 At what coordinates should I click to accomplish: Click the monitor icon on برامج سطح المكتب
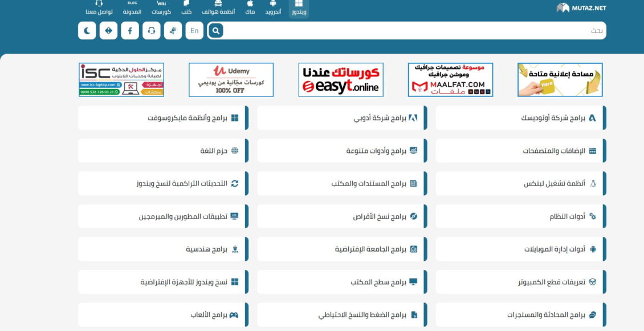[413, 281]
